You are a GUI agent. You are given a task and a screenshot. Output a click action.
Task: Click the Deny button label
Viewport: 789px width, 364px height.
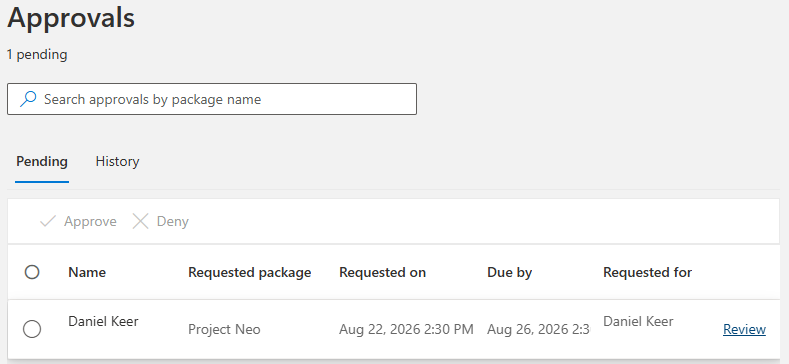pyautogui.click(x=173, y=222)
